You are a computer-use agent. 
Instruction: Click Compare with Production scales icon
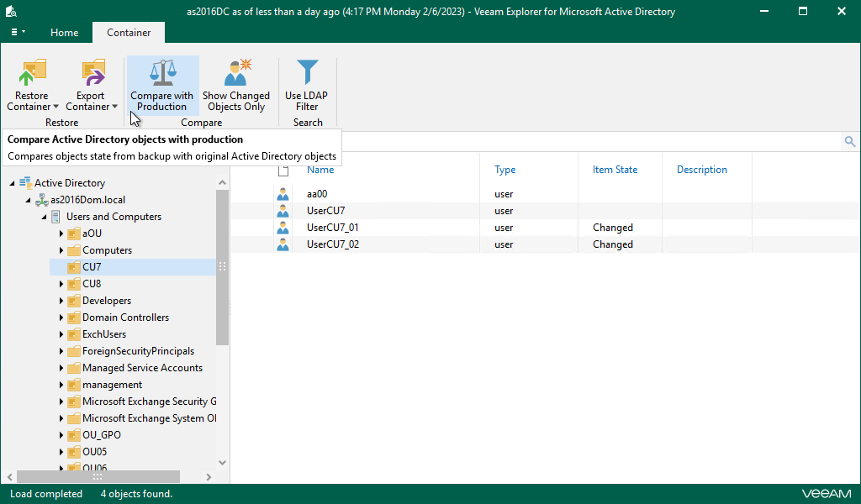[x=162, y=73]
